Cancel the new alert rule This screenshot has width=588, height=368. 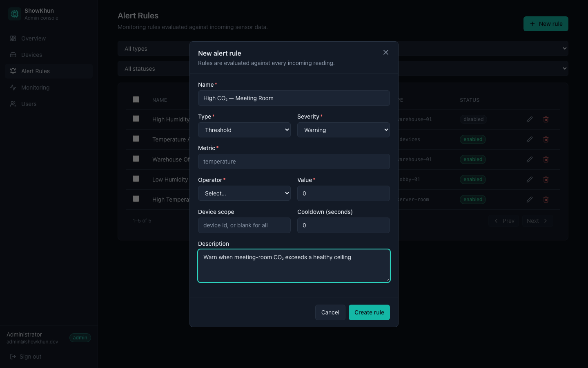click(x=330, y=312)
